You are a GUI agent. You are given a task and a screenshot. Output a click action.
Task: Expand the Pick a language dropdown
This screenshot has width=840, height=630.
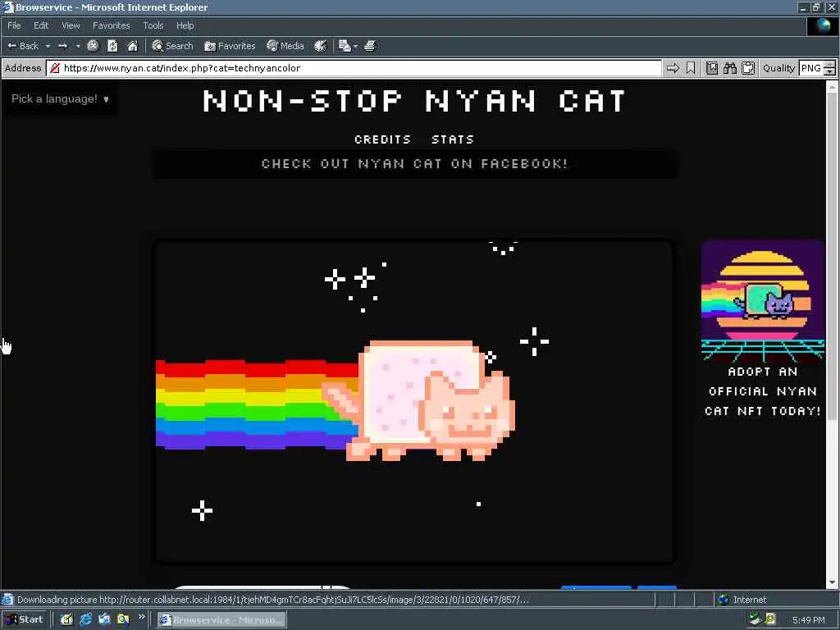(x=60, y=98)
